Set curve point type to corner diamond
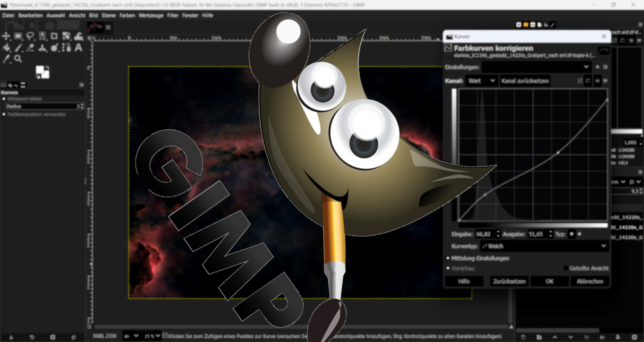The width and height of the screenshot is (644, 342). [x=579, y=234]
